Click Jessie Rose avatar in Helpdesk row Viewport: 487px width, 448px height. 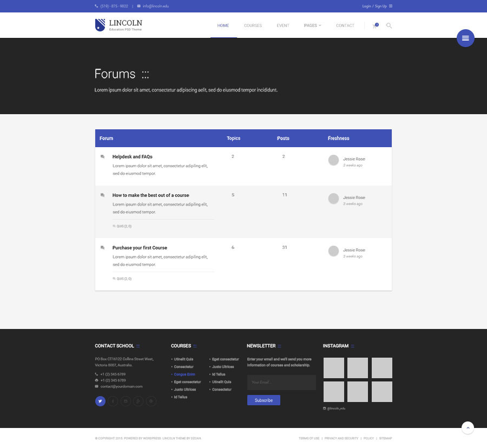(333, 160)
